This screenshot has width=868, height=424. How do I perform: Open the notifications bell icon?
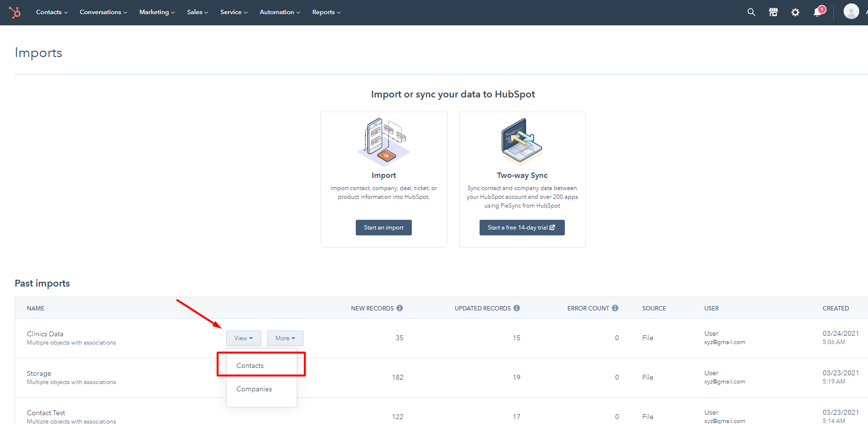818,12
